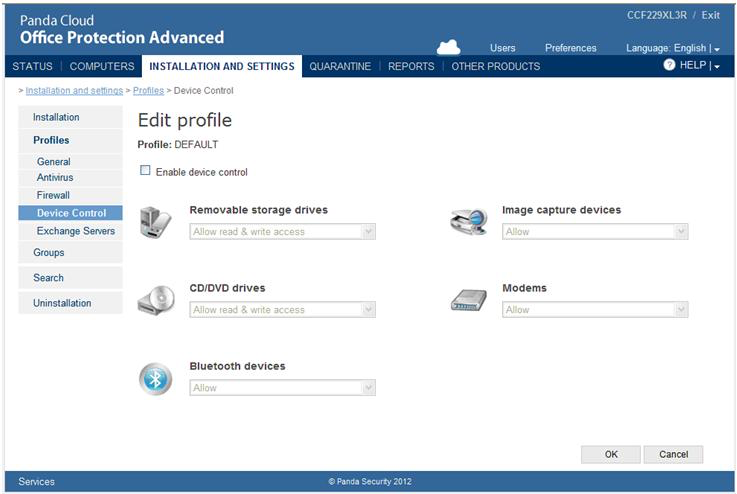Open Groups in the sidebar
The width and height of the screenshot is (737, 494).
pyautogui.click(x=71, y=252)
